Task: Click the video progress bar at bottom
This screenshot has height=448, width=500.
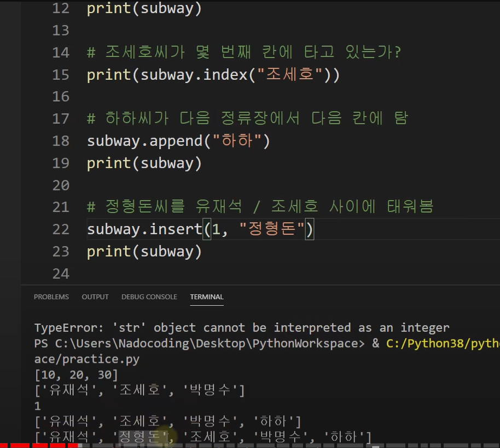Action: click(250, 445)
